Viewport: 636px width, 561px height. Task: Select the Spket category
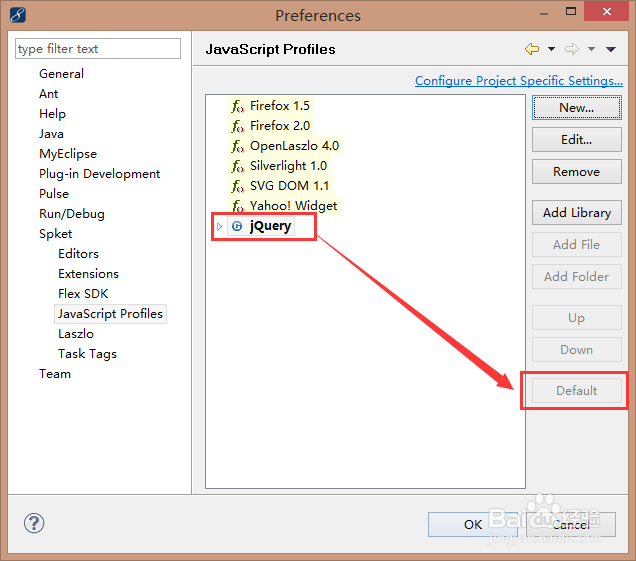click(56, 234)
